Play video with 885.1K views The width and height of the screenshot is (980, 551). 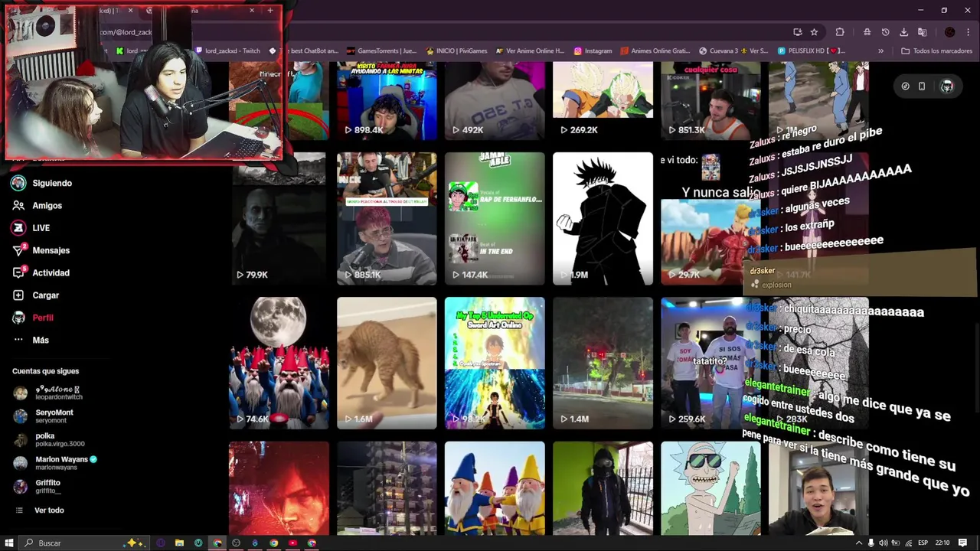pos(387,218)
